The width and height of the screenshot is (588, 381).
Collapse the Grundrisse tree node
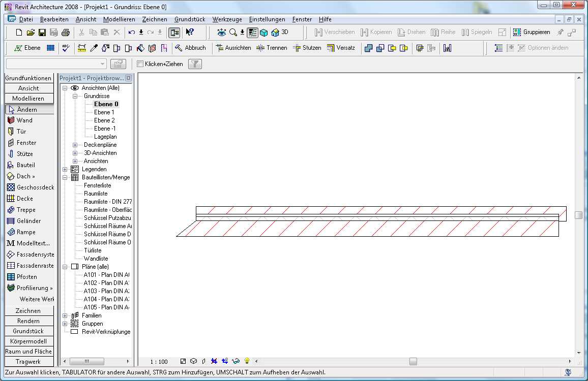75,97
